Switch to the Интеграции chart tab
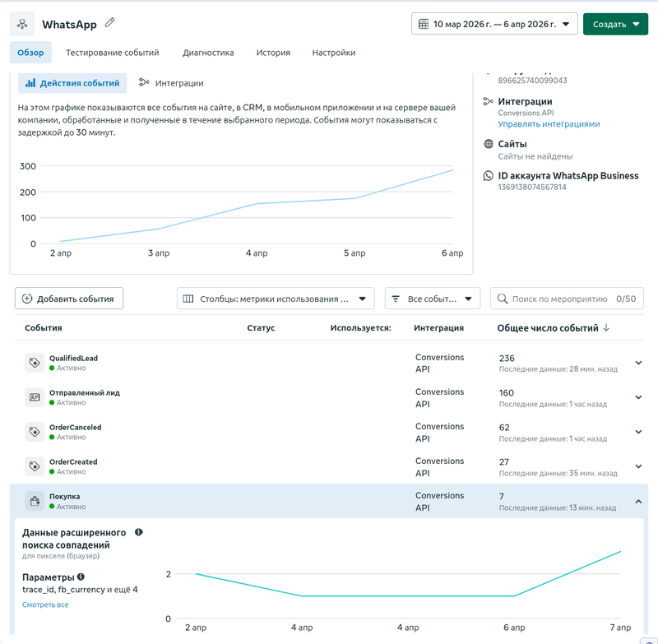Viewport: 658px width, 644px height. (171, 83)
